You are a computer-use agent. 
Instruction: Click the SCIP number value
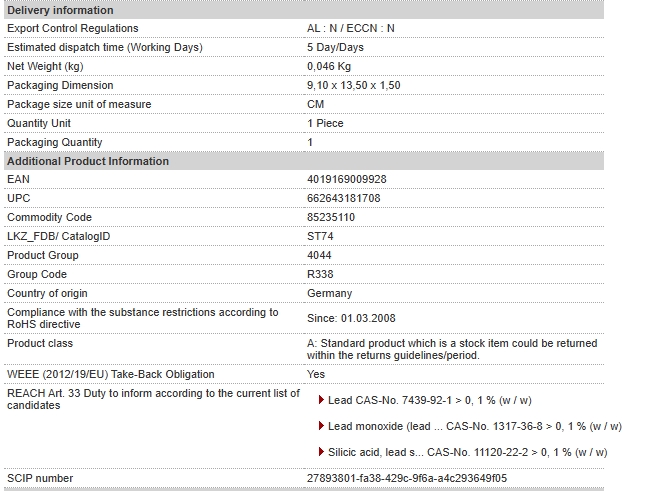[x=407, y=478]
